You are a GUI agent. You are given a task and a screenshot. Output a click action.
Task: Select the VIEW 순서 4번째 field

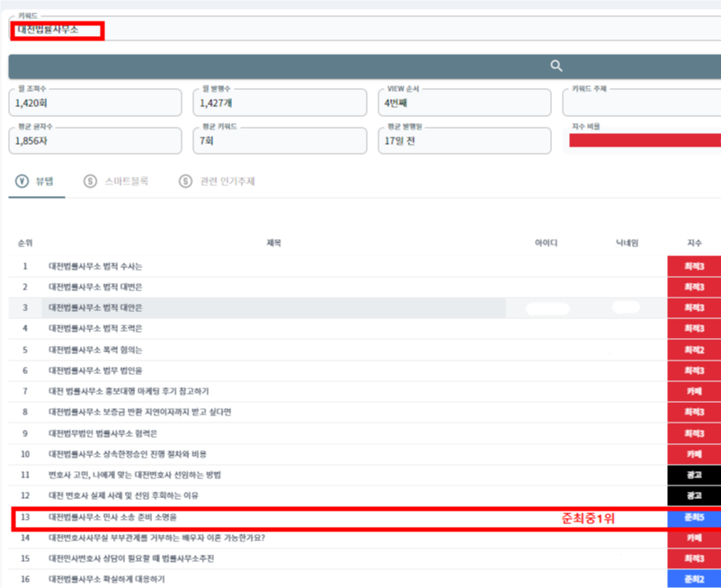point(464,103)
